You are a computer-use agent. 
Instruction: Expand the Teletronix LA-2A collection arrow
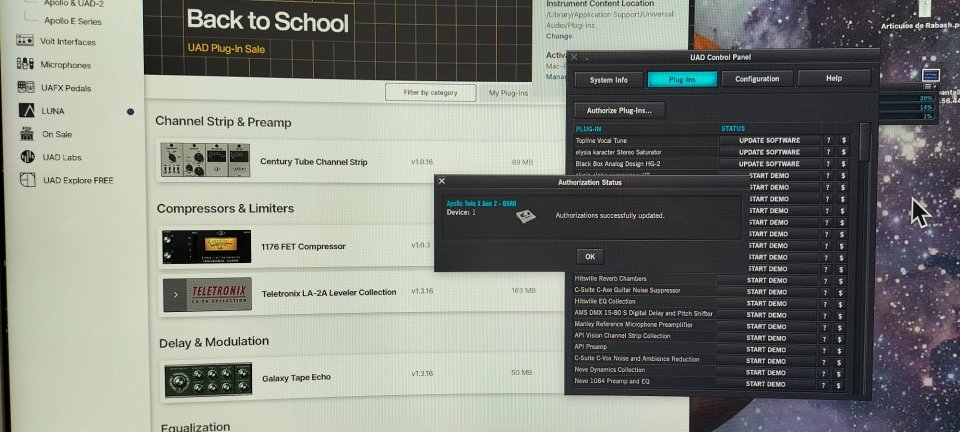(176, 294)
